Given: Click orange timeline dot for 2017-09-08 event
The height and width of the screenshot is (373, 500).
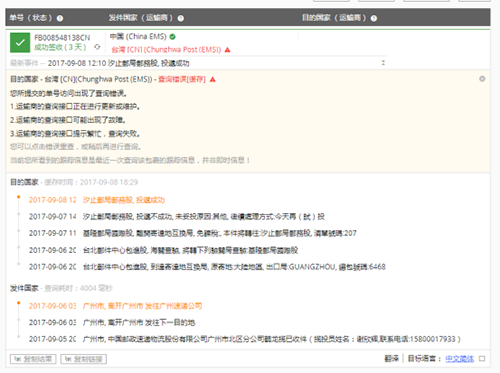Looking at the screenshot, I should [19, 197].
